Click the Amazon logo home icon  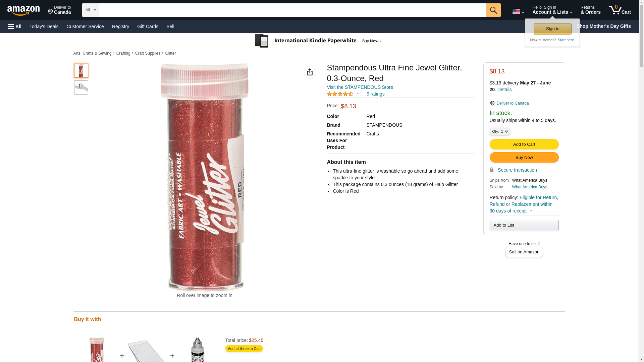pyautogui.click(x=23, y=10)
